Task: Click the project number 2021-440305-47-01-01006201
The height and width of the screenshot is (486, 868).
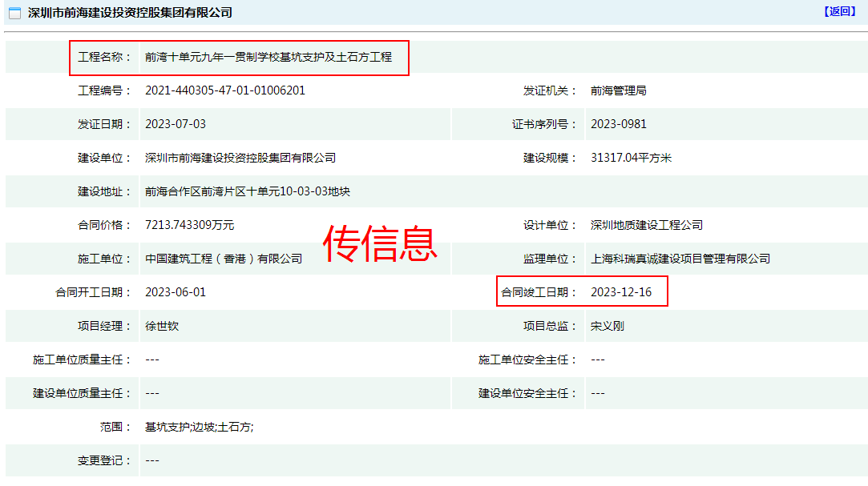Action: pos(225,90)
